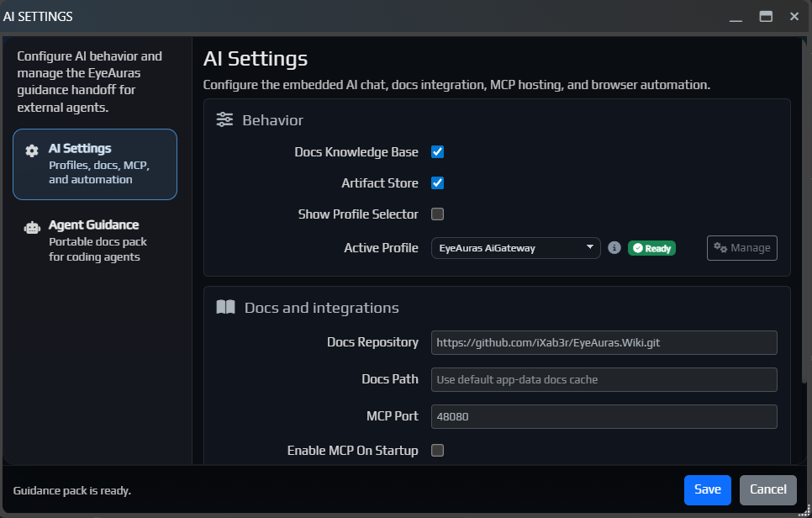This screenshot has height=518, width=812.
Task: Select the AI Settings sidebar item
Action: (x=94, y=164)
